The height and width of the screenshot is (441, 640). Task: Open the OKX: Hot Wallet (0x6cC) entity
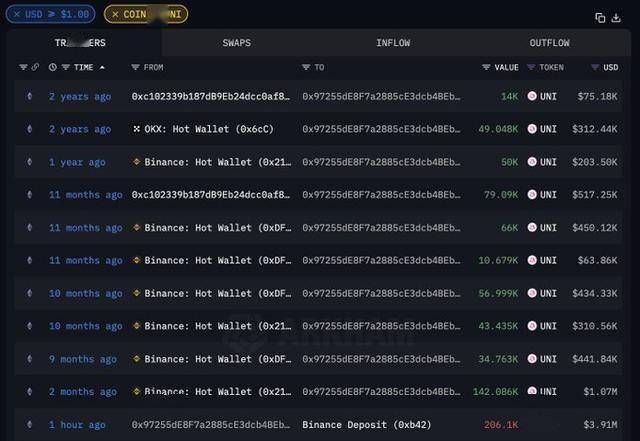[209, 129]
